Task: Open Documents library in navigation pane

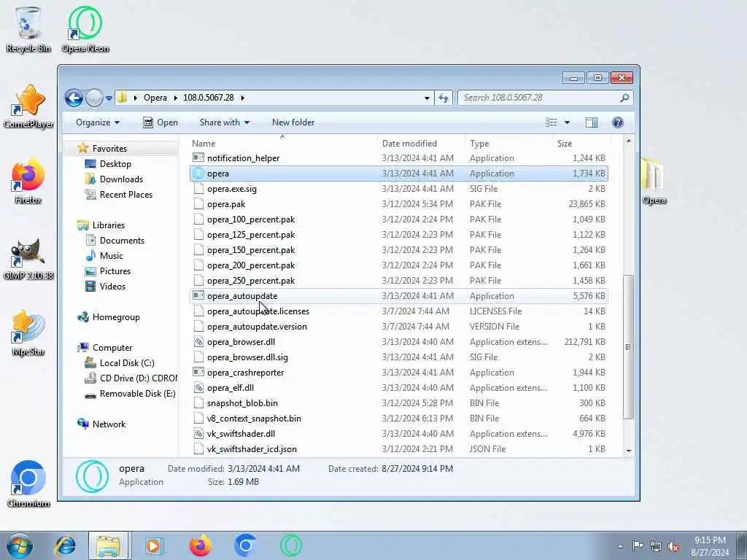Action: click(x=122, y=241)
